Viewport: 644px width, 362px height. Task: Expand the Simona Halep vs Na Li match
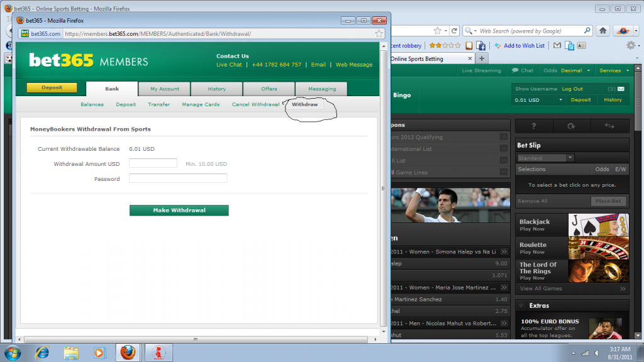pos(504,251)
